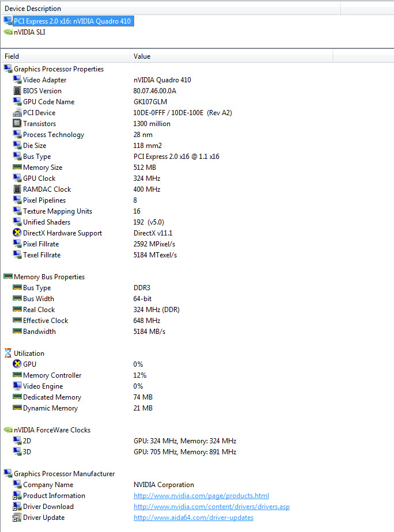Select the Die Size value 118 mm2
Screen dimensions: 394x532
point(147,146)
